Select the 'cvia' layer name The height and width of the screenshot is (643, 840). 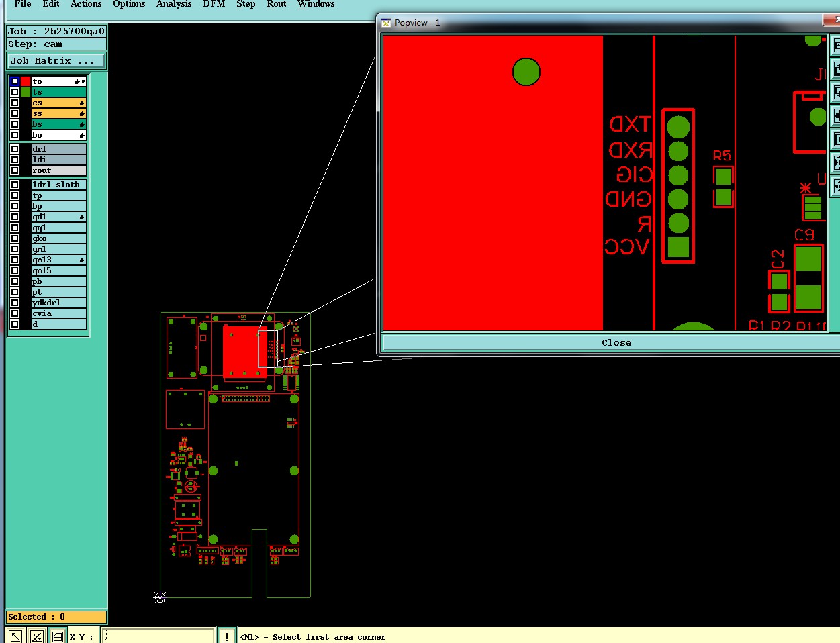click(x=59, y=313)
